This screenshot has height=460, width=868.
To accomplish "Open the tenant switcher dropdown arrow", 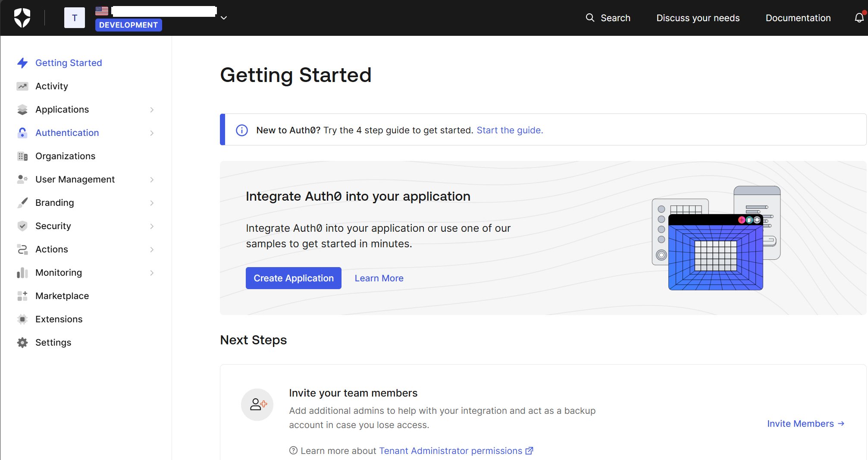I will point(224,18).
